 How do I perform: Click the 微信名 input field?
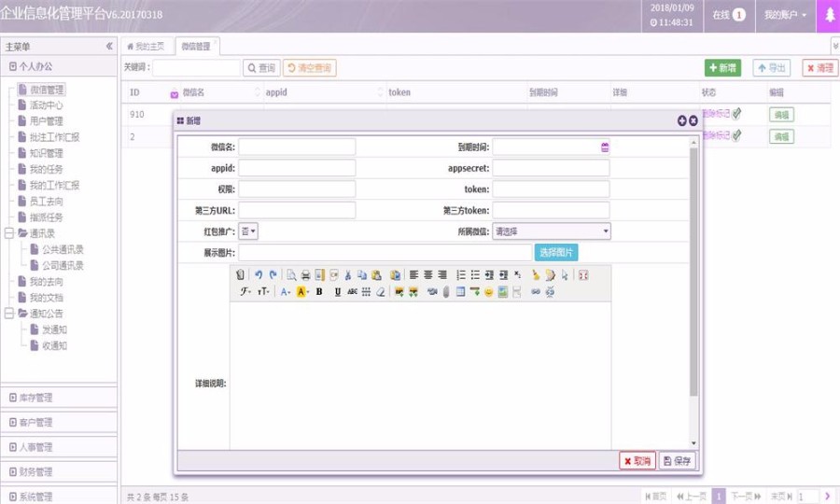297,147
